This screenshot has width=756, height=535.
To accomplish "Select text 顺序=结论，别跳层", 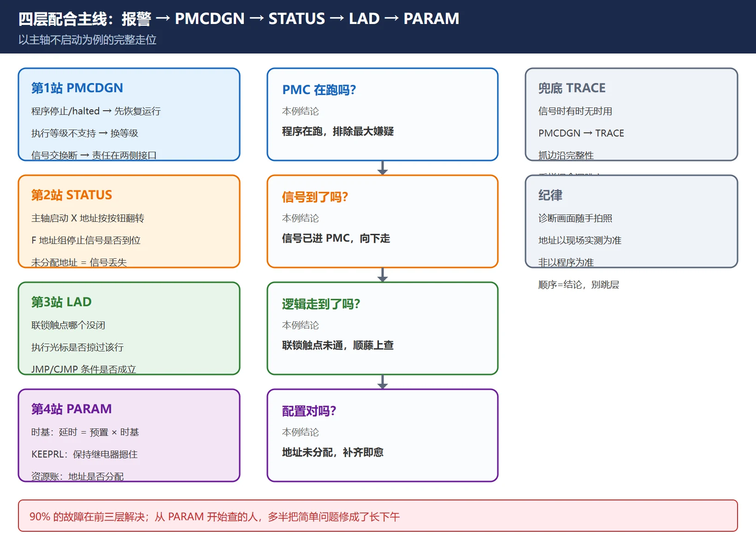I will click(x=579, y=285).
